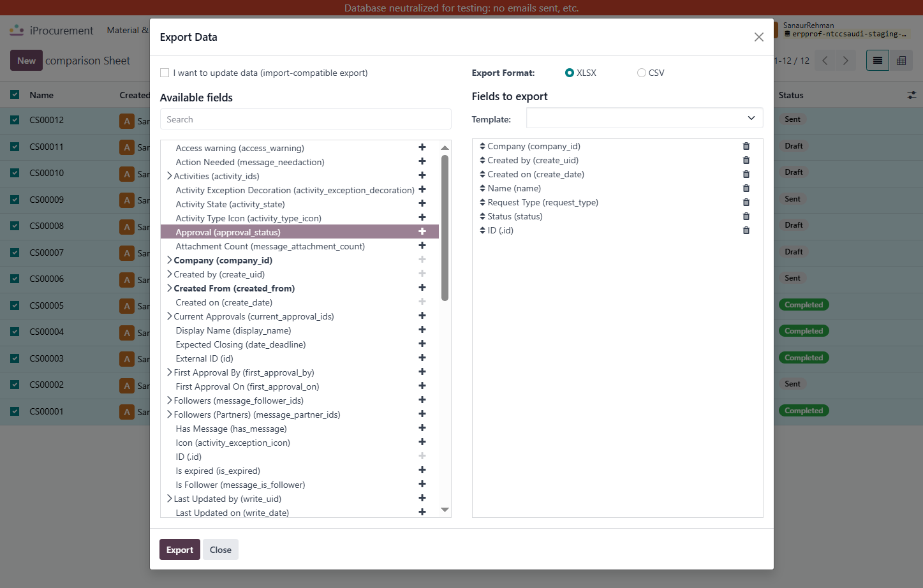
Task: Expand Activities (activity_ids) field
Action: [x=170, y=176]
